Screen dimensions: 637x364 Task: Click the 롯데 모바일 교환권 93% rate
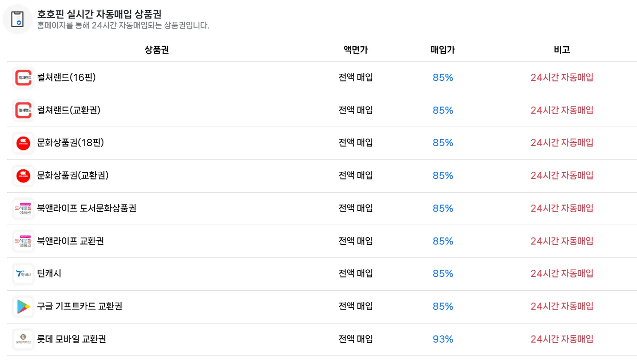tap(443, 339)
